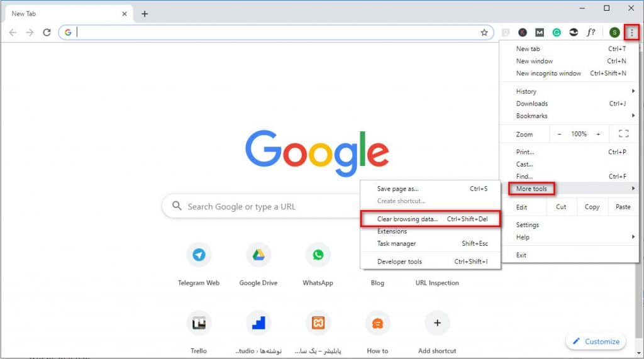Click the address bar input field
Image resolution: width=644 pixels, height=359 pixels.
[x=277, y=33]
